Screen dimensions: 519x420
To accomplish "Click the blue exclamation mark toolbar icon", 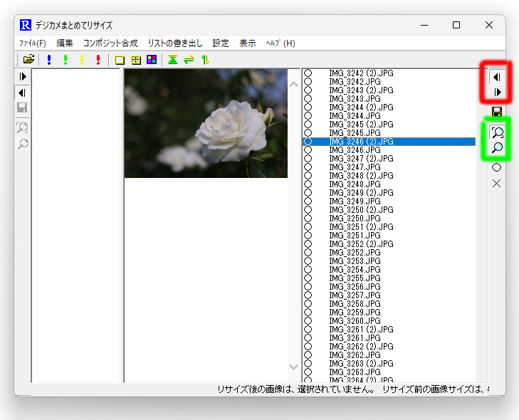I will (49, 60).
